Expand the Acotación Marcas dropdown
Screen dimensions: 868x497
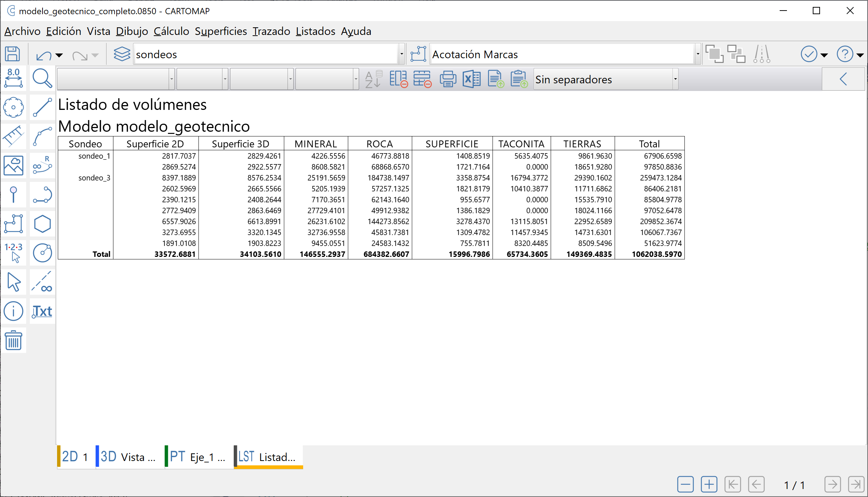point(698,54)
